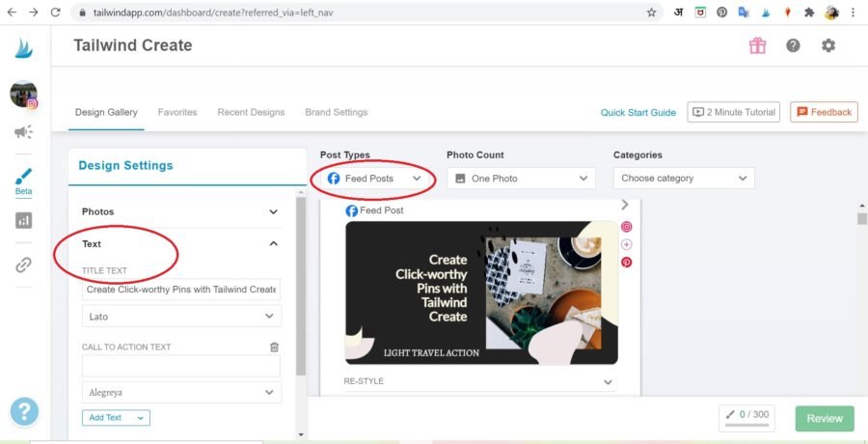868x444 pixels.
Task: Click the Pinterest browser extension icon
Action: coord(721,13)
